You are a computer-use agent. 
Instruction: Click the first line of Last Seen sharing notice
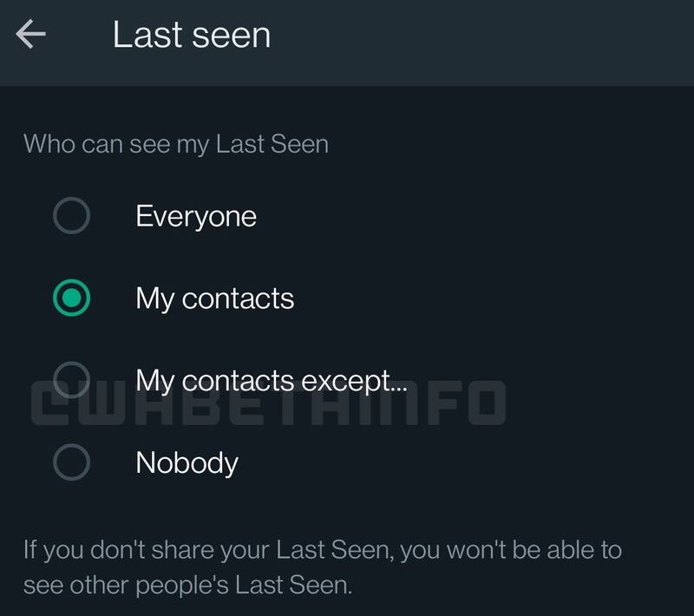(x=323, y=550)
